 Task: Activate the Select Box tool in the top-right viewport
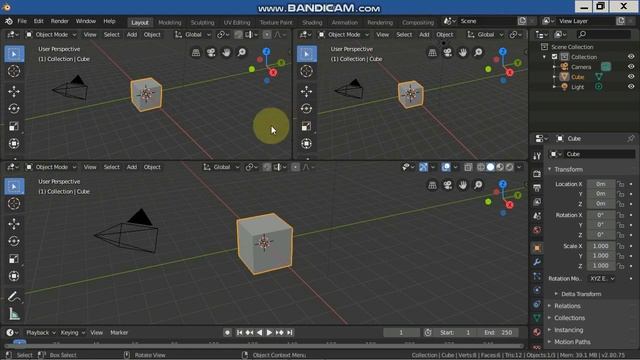pyautogui.click(x=307, y=53)
